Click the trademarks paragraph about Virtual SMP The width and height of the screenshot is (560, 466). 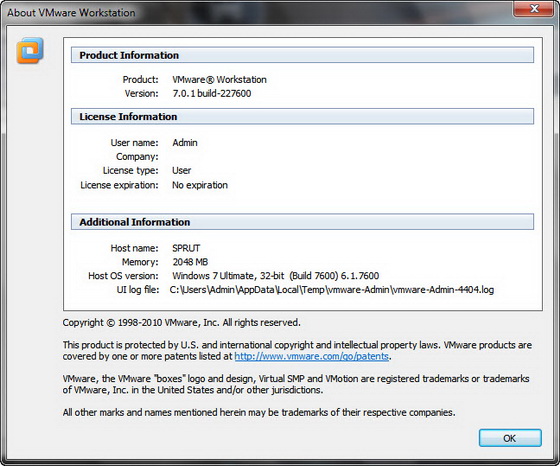(296, 384)
